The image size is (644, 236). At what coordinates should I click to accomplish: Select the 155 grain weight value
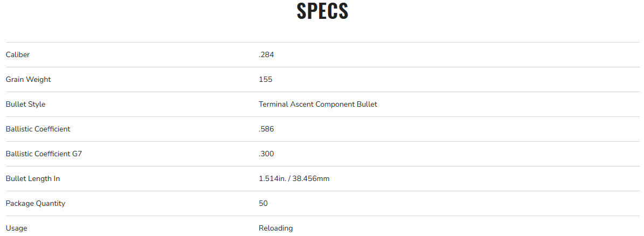coord(265,79)
